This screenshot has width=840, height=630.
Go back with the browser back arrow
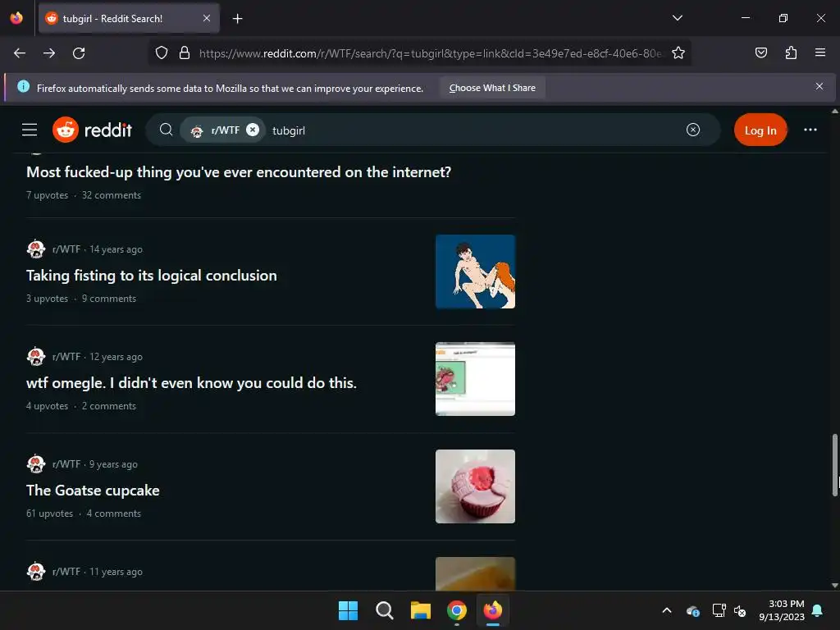coord(20,53)
